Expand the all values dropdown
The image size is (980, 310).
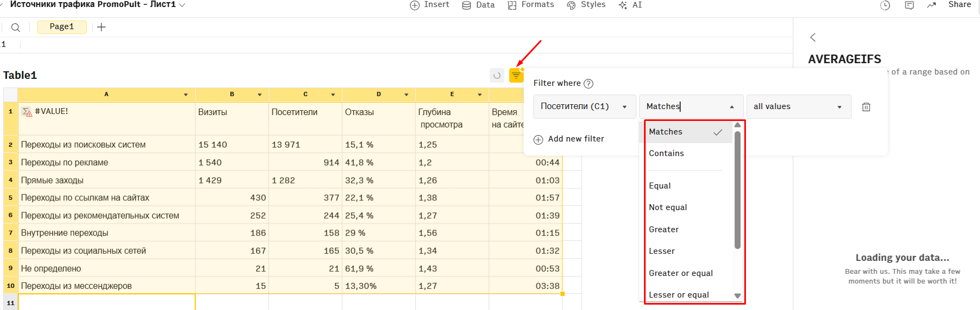point(798,107)
